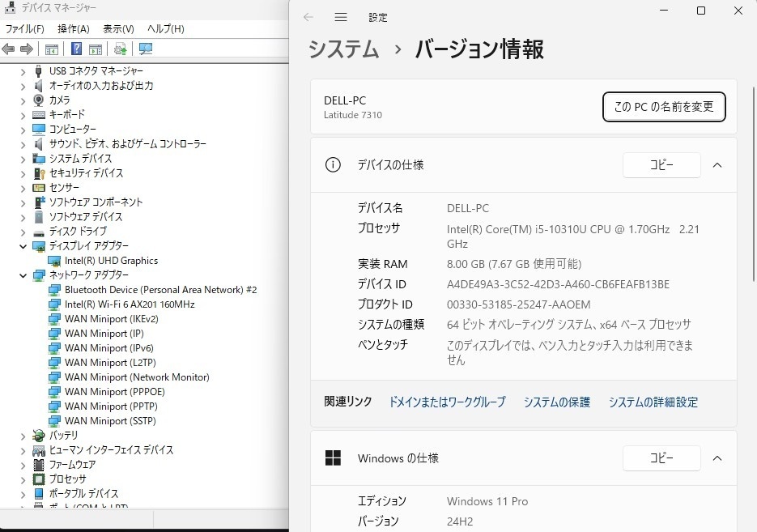Select WAN Miniport (Network Monitor) entry

click(137, 377)
